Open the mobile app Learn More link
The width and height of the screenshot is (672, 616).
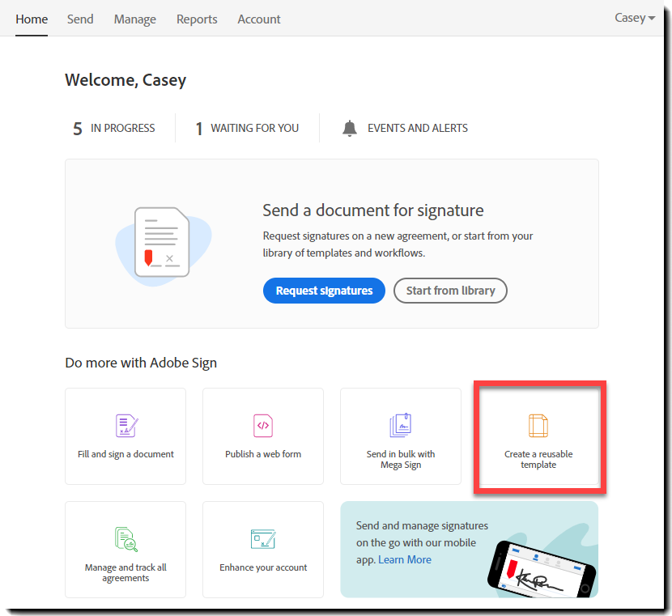(x=404, y=559)
